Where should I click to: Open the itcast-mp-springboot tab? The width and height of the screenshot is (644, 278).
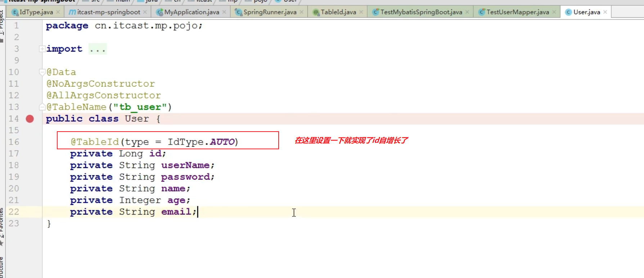(108, 12)
